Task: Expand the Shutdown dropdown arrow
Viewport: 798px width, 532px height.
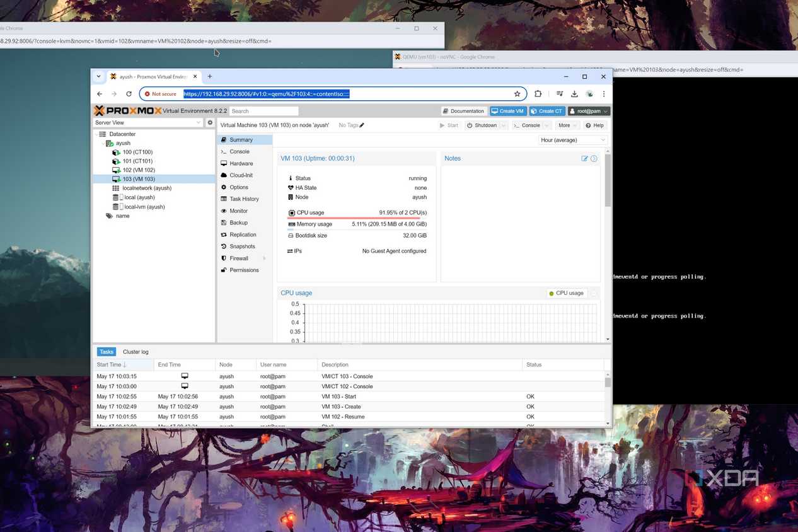Action: tap(504, 125)
